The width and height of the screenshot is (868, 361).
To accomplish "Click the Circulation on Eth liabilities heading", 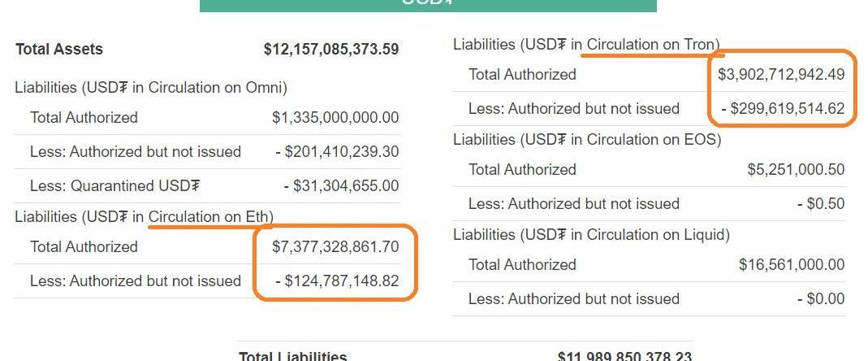I will coord(144,216).
